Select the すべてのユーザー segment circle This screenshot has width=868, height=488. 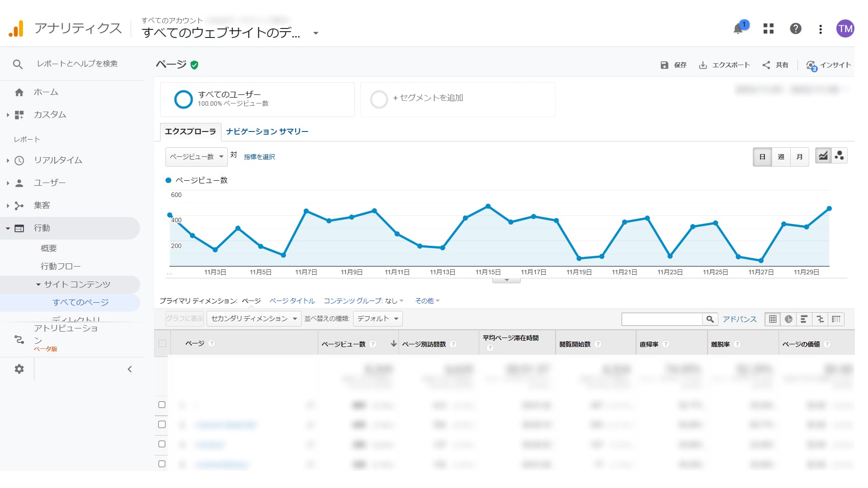184,99
